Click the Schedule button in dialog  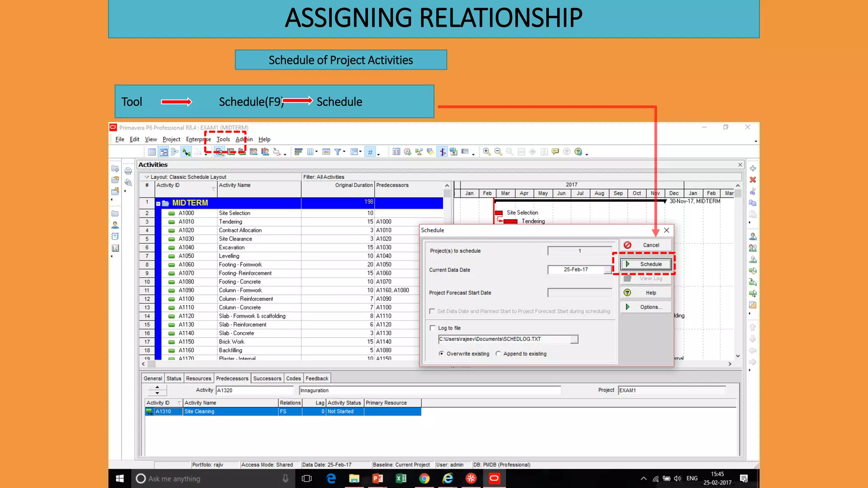coord(646,264)
